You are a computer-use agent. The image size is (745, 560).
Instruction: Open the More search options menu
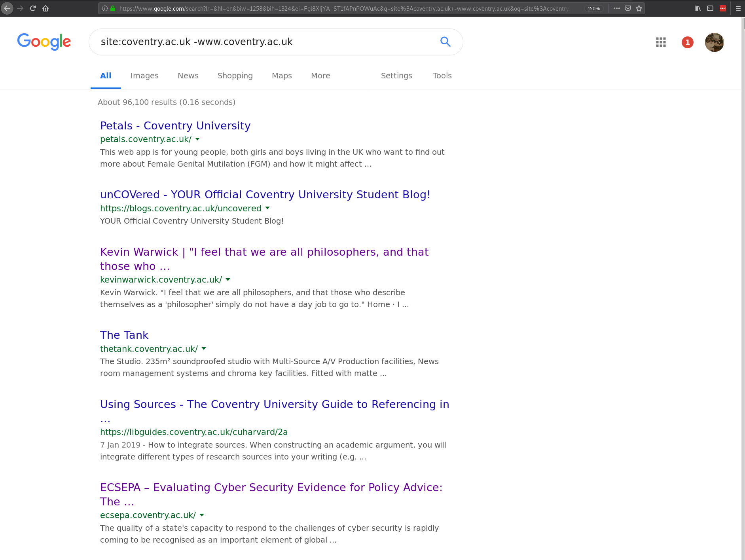(320, 76)
